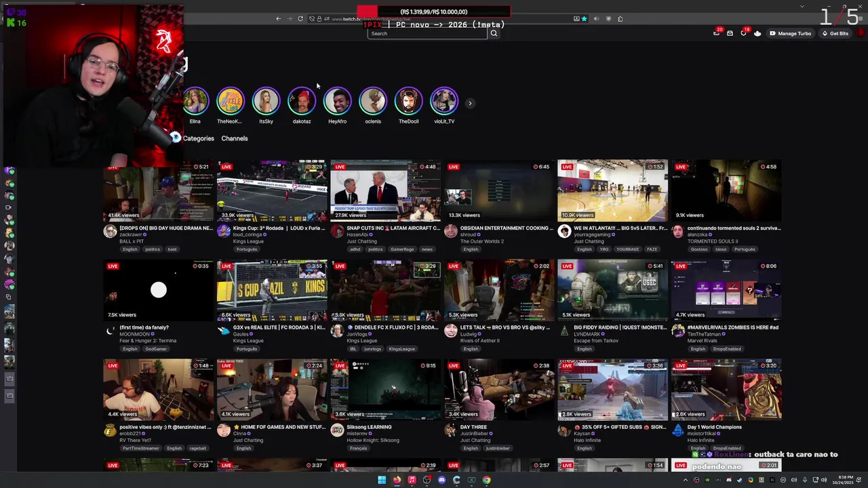Open the Windows Start menu

coord(382,480)
